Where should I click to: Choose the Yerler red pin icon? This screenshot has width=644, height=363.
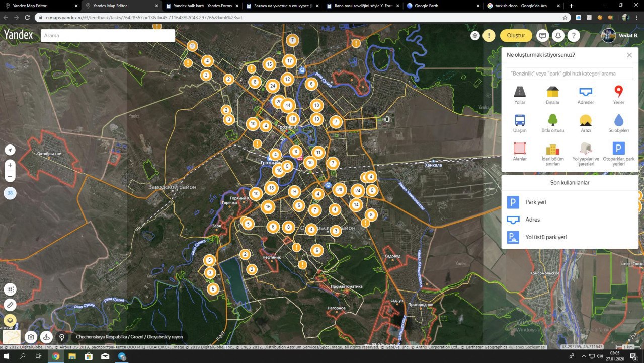[618, 92]
